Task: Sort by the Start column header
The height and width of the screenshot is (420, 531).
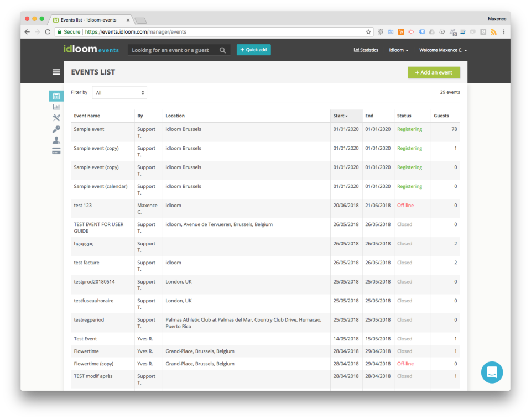Action: [x=340, y=116]
